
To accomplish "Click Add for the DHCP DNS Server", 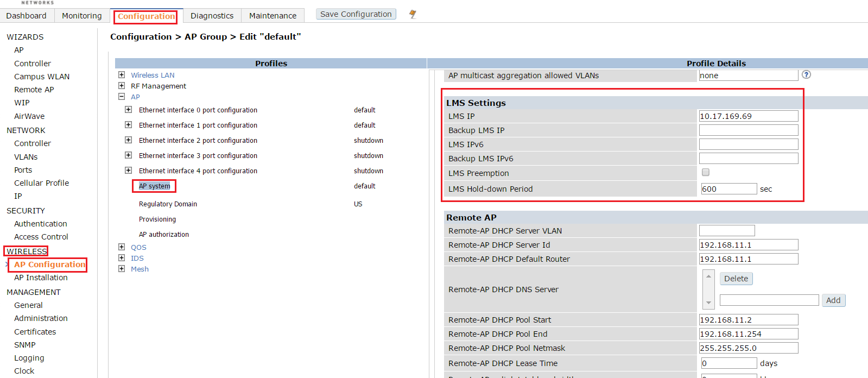I will pos(833,300).
